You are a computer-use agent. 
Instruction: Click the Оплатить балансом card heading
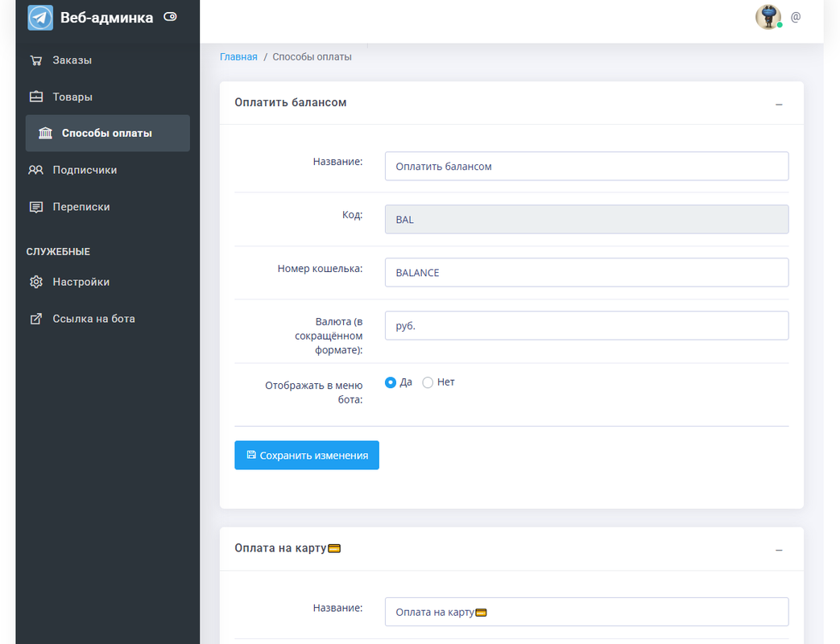pyautogui.click(x=291, y=102)
